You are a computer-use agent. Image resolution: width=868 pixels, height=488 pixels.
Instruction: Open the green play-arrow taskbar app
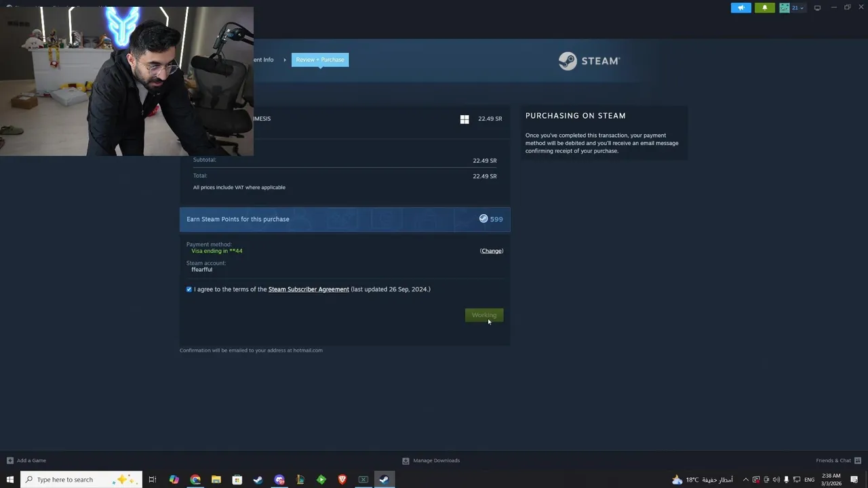click(x=321, y=480)
